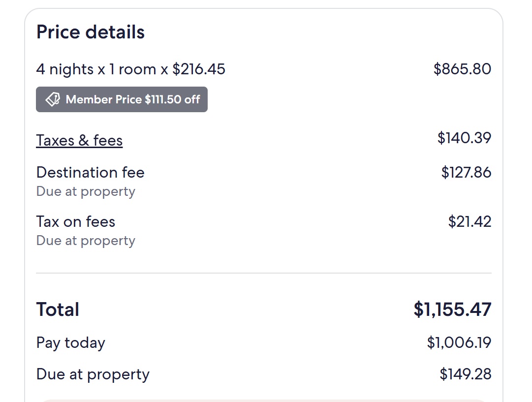
Task: Select the Tax on fees label
Action: click(76, 221)
